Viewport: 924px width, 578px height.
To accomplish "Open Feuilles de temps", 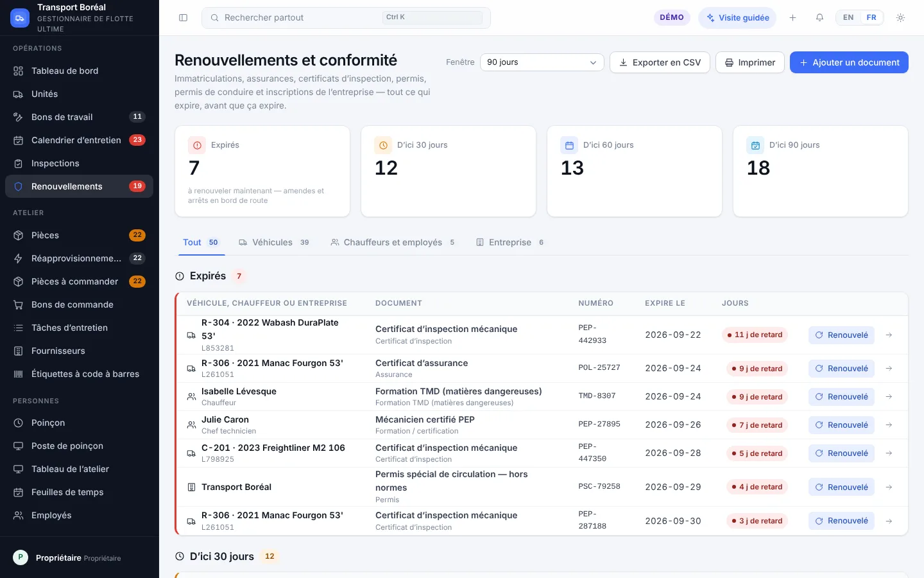I will [x=79, y=492].
